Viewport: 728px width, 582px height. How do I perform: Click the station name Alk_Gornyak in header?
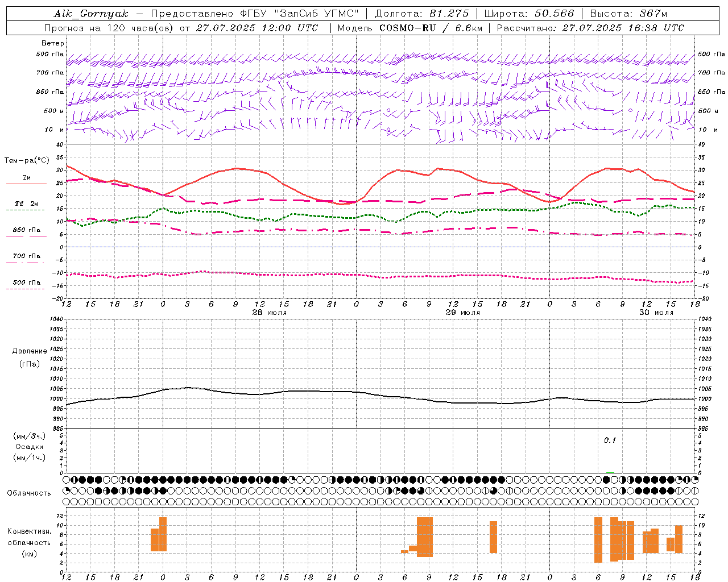click(x=91, y=14)
